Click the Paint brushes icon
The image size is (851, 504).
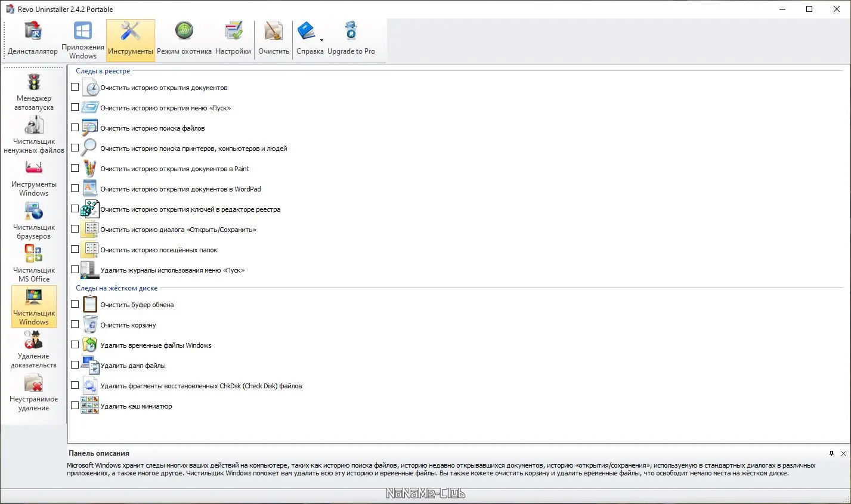(x=90, y=169)
